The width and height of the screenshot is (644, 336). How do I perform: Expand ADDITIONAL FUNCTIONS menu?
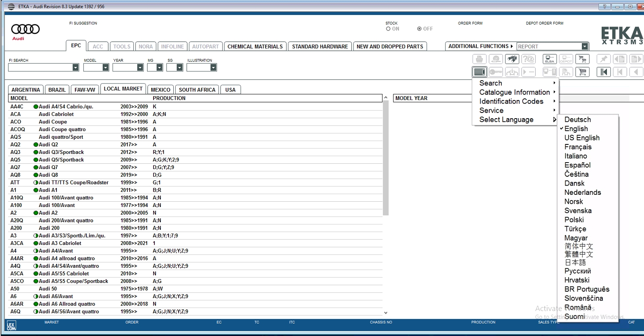pos(480,46)
